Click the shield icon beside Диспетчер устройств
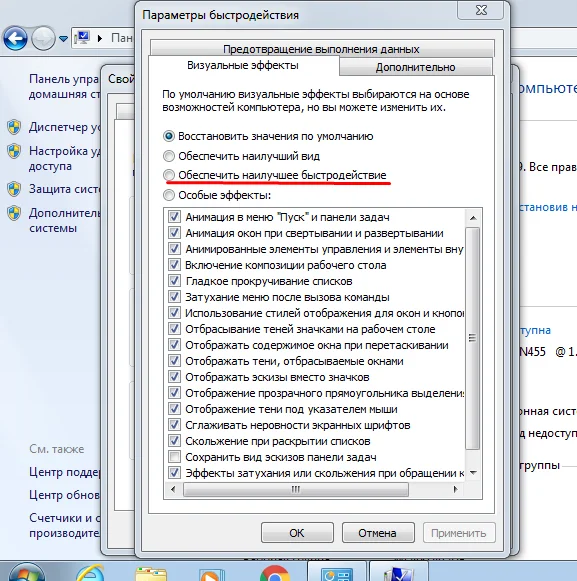 point(14,127)
